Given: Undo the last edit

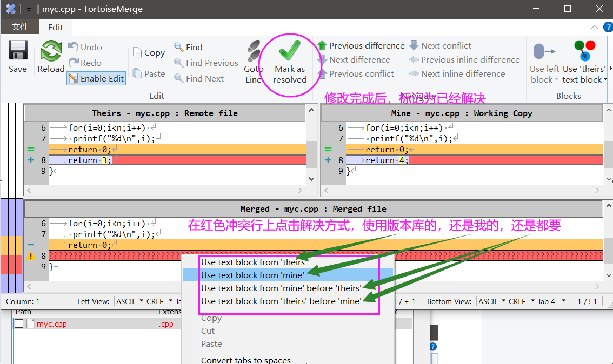Looking at the screenshot, I should tap(85, 48).
